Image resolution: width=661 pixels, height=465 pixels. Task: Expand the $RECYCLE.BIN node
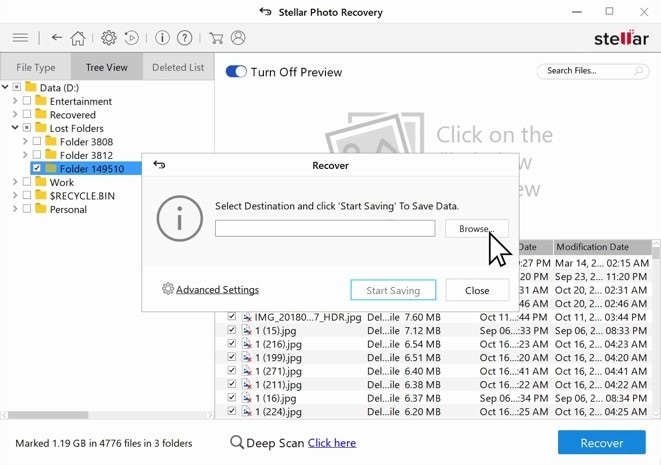pyautogui.click(x=15, y=195)
